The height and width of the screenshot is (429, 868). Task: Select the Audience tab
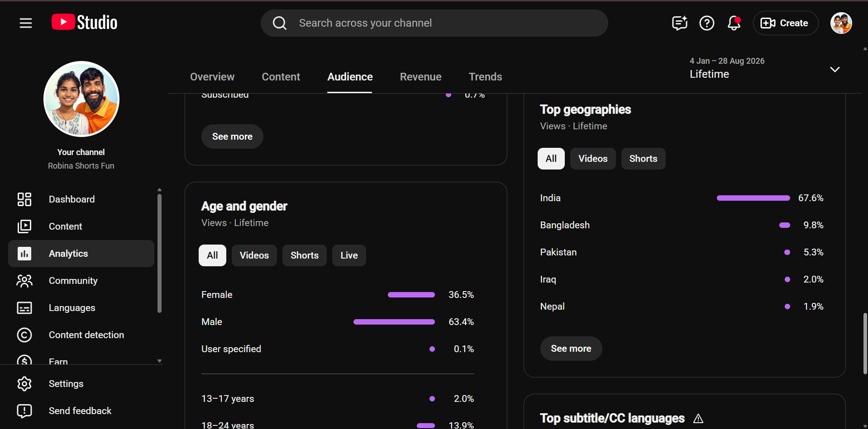pos(350,77)
